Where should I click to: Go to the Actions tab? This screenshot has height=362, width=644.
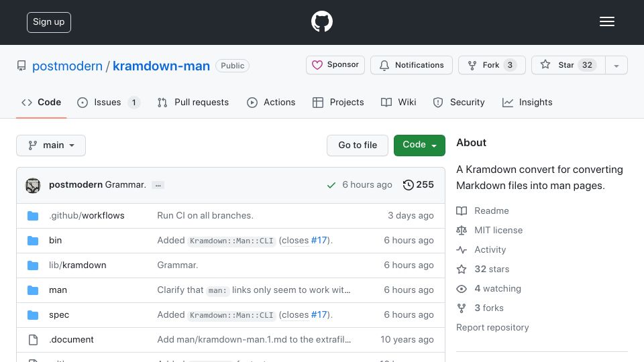[271, 102]
